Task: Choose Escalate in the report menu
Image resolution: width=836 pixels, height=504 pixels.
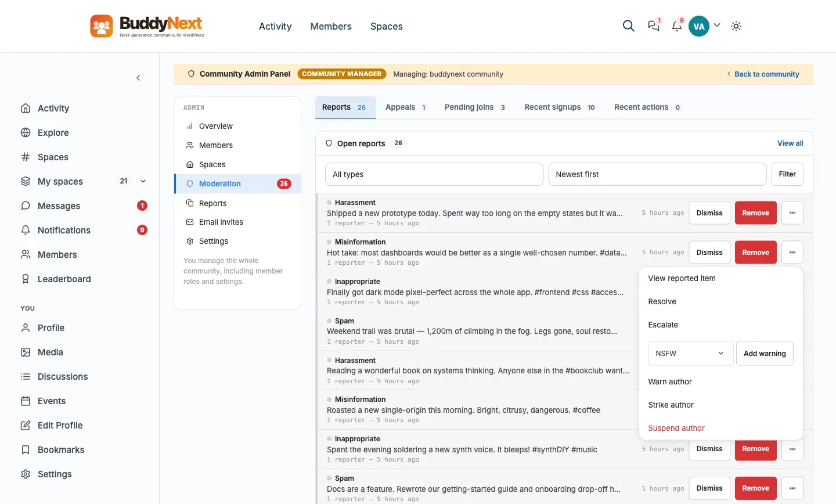Action: click(720, 325)
